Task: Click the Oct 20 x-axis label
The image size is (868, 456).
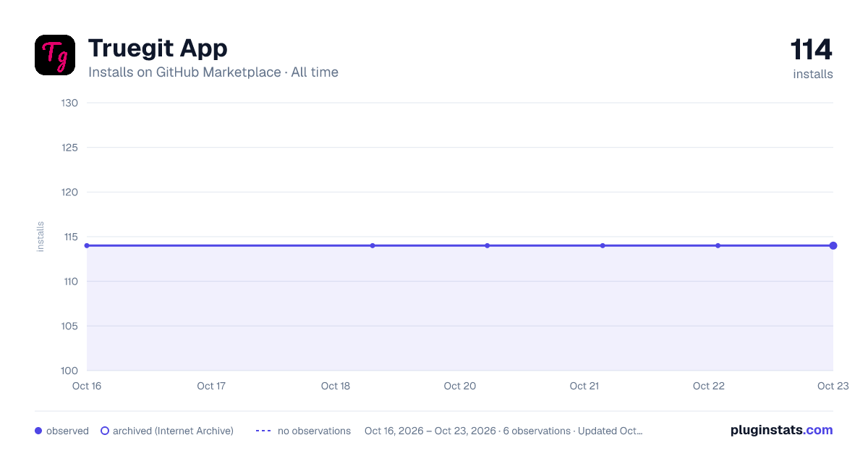Action: click(460, 386)
